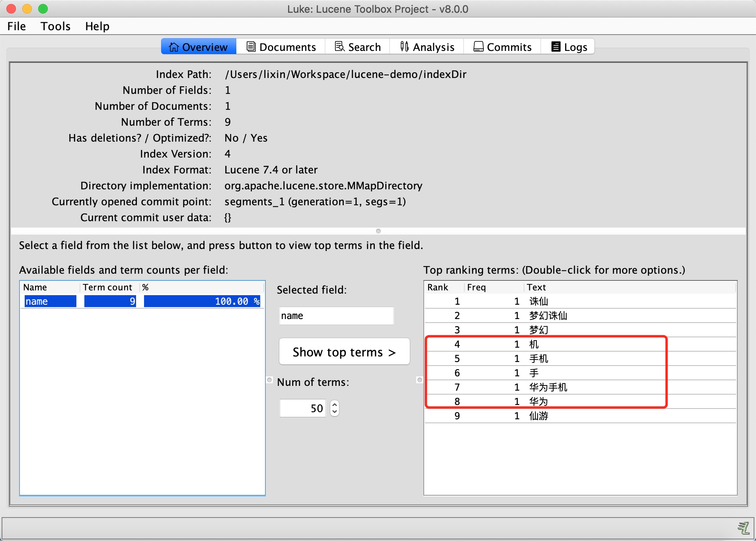The image size is (756, 541).
Task: Open the Tools menu
Action: click(55, 26)
